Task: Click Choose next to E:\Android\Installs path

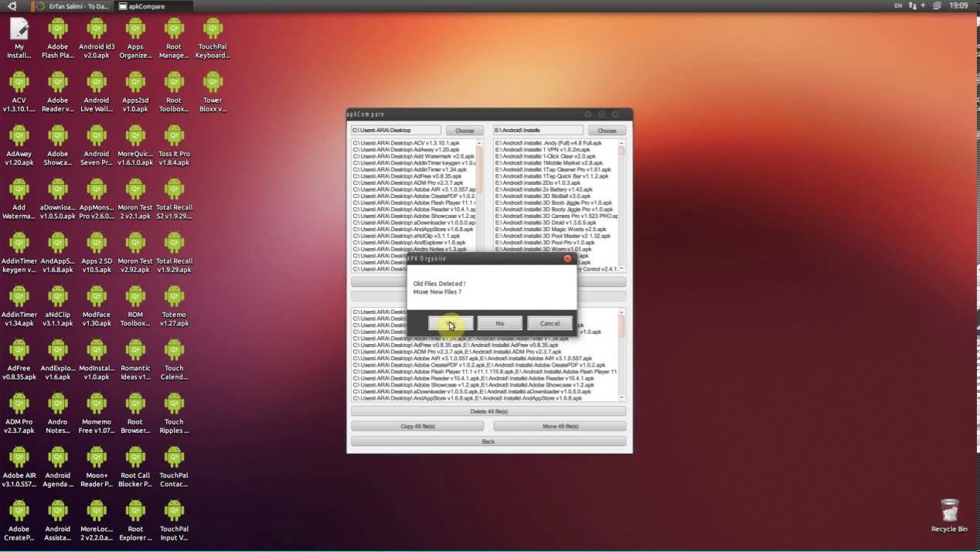Action: point(607,131)
